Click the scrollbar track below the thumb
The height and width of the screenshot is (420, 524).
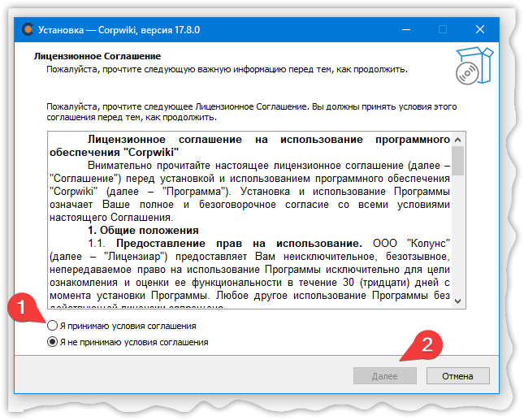click(x=458, y=244)
